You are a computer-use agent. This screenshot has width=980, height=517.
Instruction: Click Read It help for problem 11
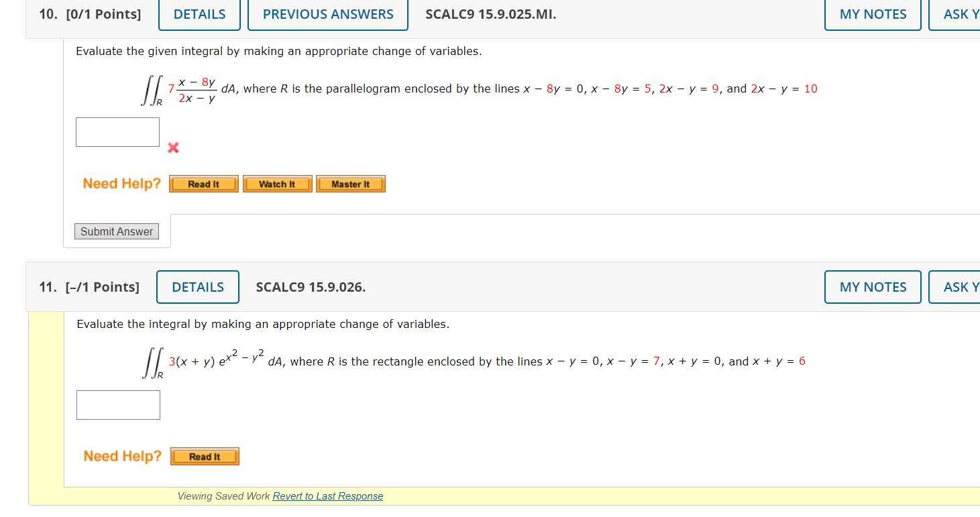[x=204, y=456]
